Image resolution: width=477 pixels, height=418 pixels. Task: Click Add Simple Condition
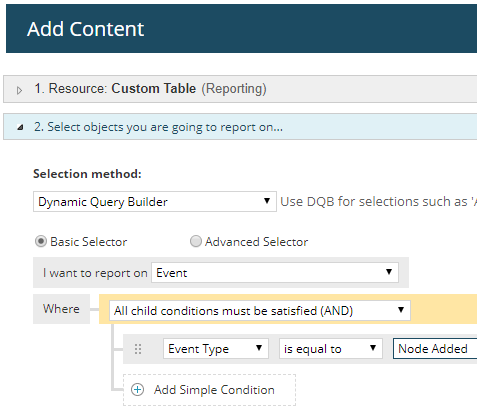209,390
